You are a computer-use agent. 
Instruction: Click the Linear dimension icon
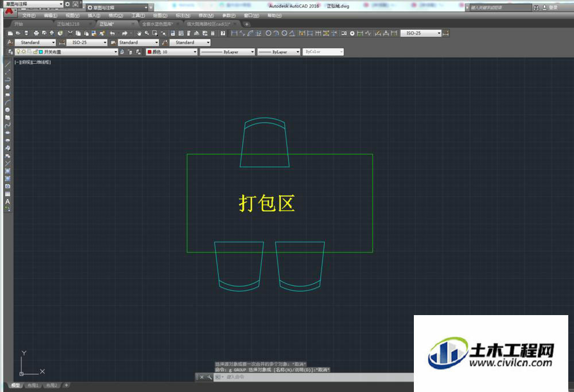point(234,33)
